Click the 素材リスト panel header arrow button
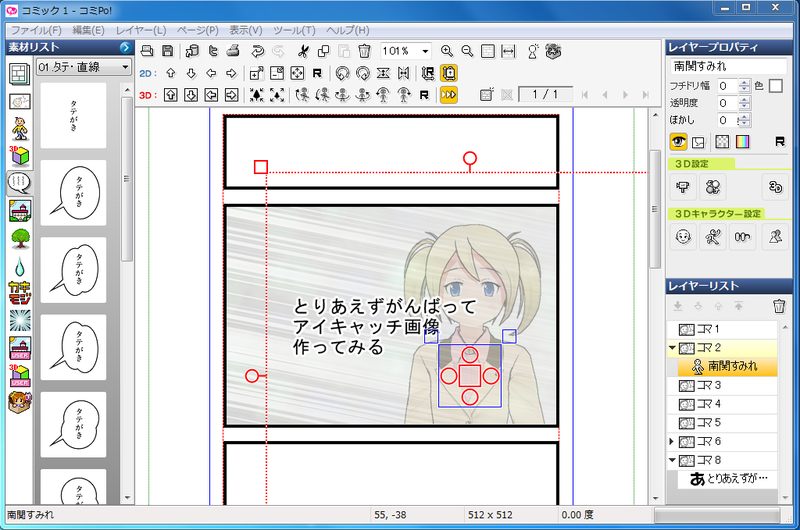The image size is (800, 530). coord(125,47)
